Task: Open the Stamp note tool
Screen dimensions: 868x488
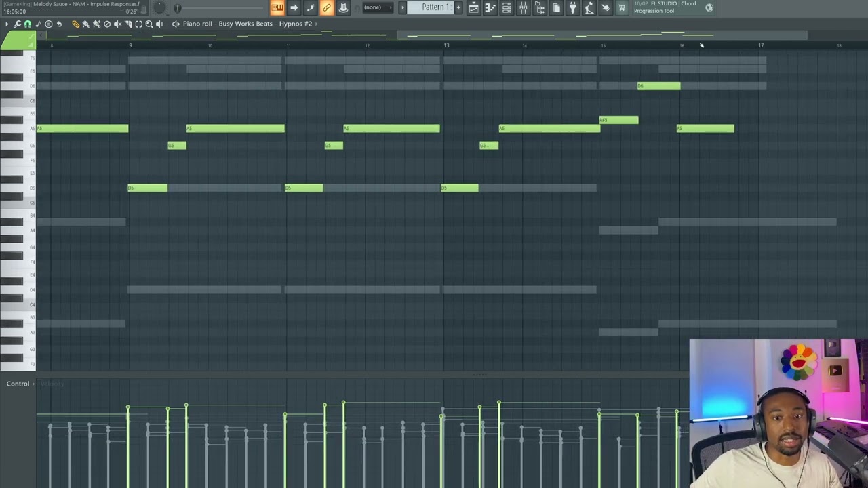Action: [38, 24]
